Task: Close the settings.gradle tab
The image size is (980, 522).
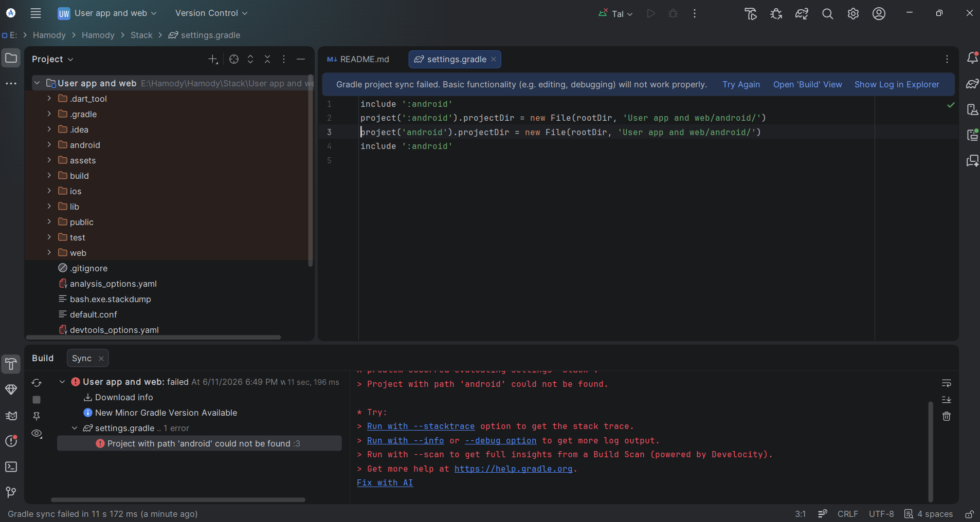Action: click(494, 59)
